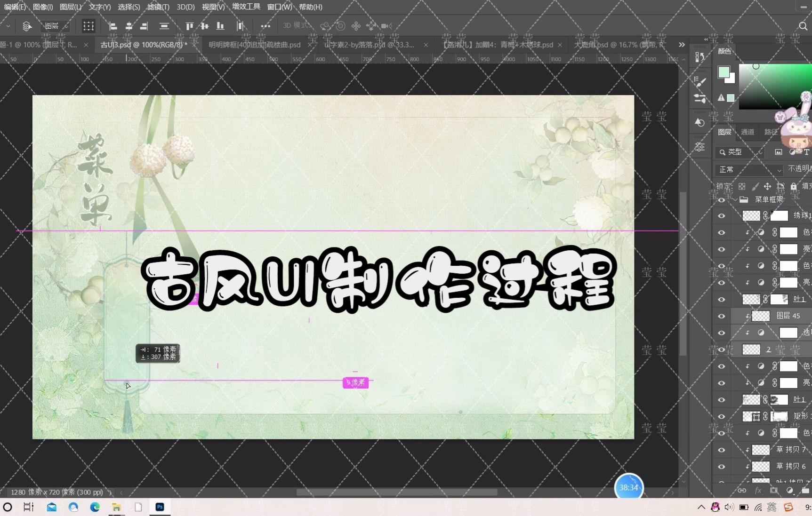Collapse the 菜单框架 layer group
This screenshot has height=516, width=812.
[x=735, y=200]
